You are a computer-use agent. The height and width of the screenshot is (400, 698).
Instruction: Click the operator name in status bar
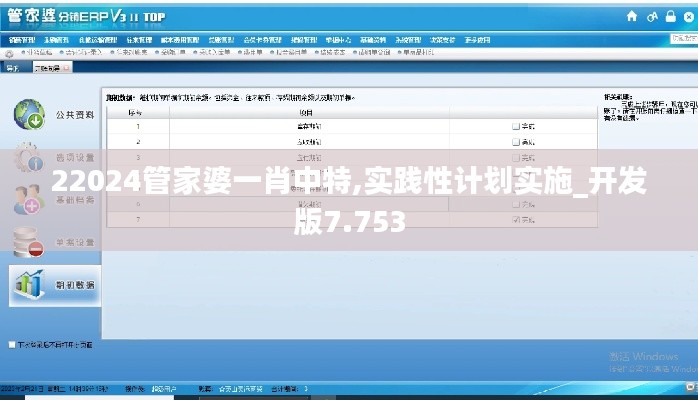163,389
